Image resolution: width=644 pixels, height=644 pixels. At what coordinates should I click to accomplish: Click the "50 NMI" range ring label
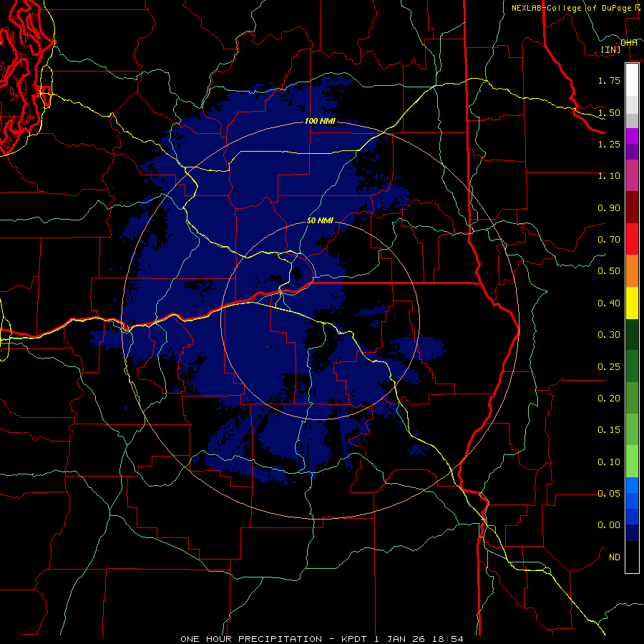coord(320,220)
